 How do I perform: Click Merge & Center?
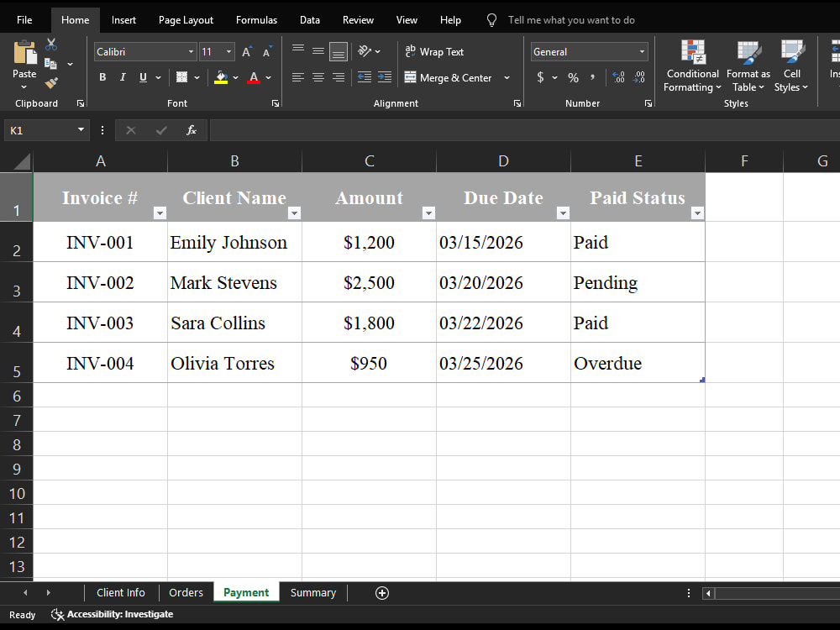click(x=448, y=77)
